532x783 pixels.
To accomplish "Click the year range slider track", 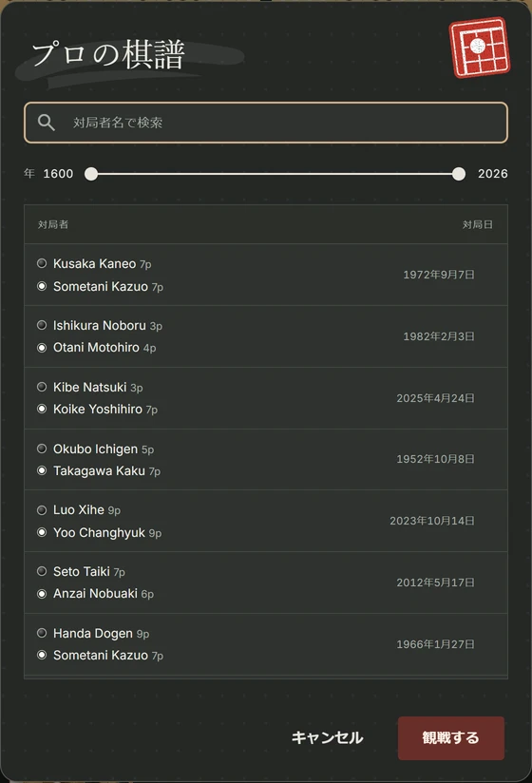I will [x=275, y=174].
